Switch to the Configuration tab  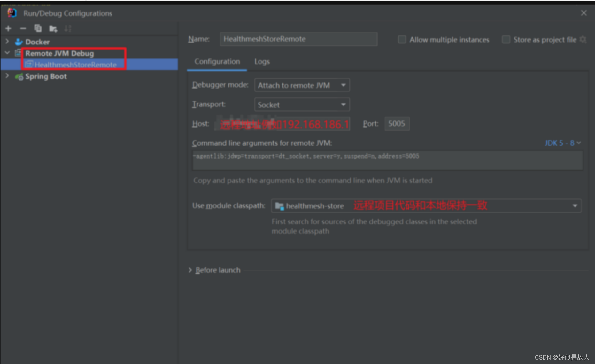(217, 61)
